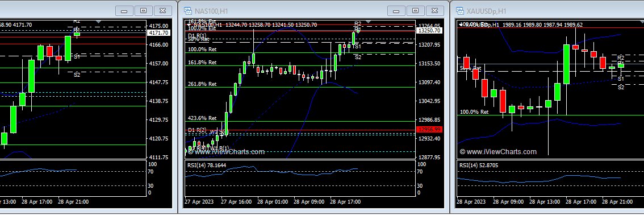Click the 13042.95 price scale value
Viewport: 644px width, 215px height.
(x=429, y=101)
